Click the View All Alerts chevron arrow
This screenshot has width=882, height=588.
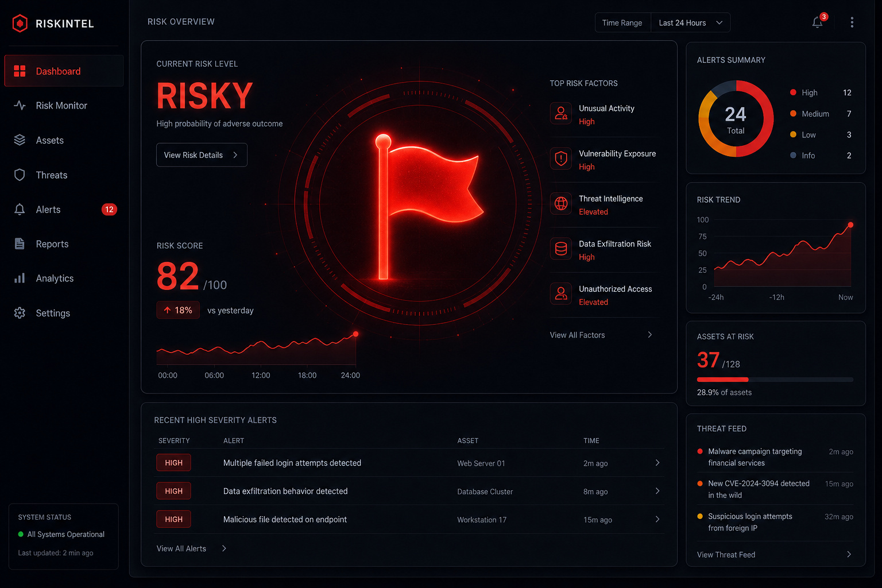tap(224, 548)
